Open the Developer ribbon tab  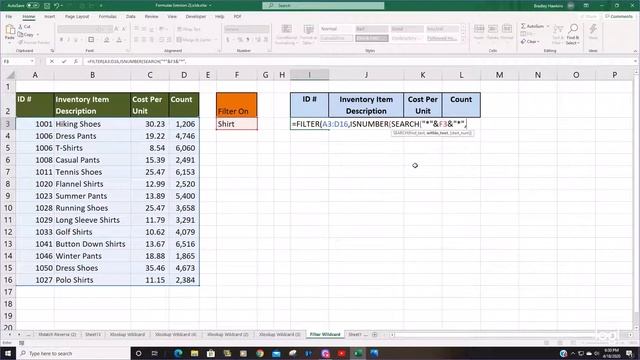(x=196, y=17)
